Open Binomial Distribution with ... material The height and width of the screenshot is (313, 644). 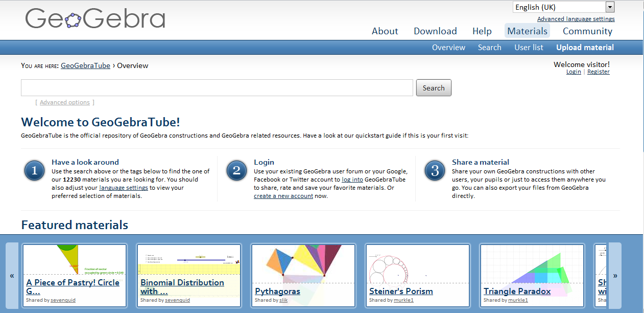click(182, 286)
